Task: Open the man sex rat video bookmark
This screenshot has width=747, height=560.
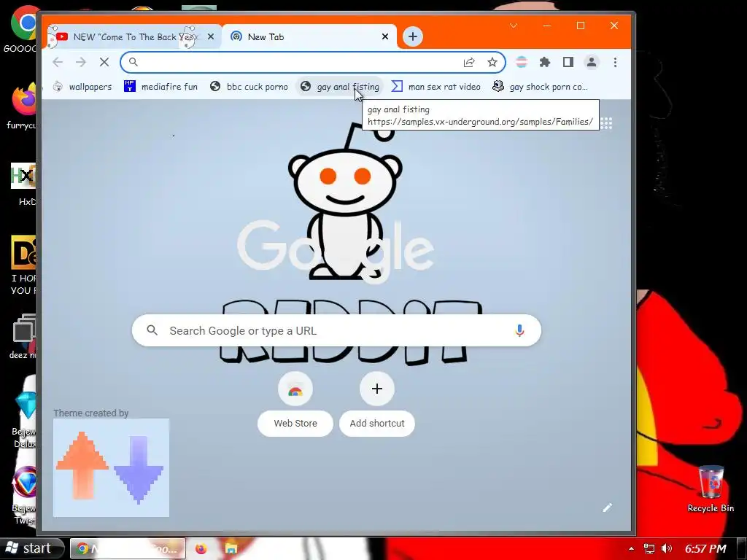Action: click(x=436, y=87)
